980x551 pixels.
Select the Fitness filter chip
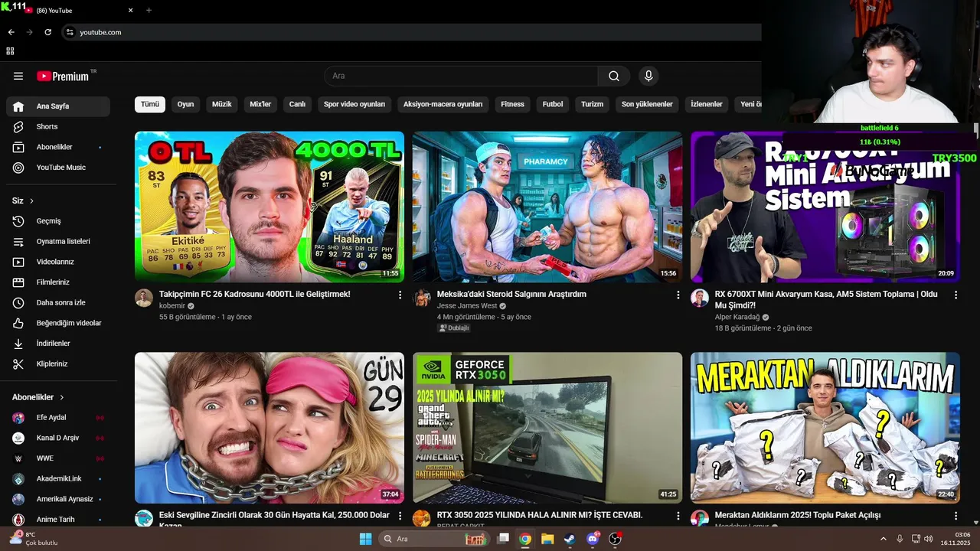pyautogui.click(x=513, y=104)
